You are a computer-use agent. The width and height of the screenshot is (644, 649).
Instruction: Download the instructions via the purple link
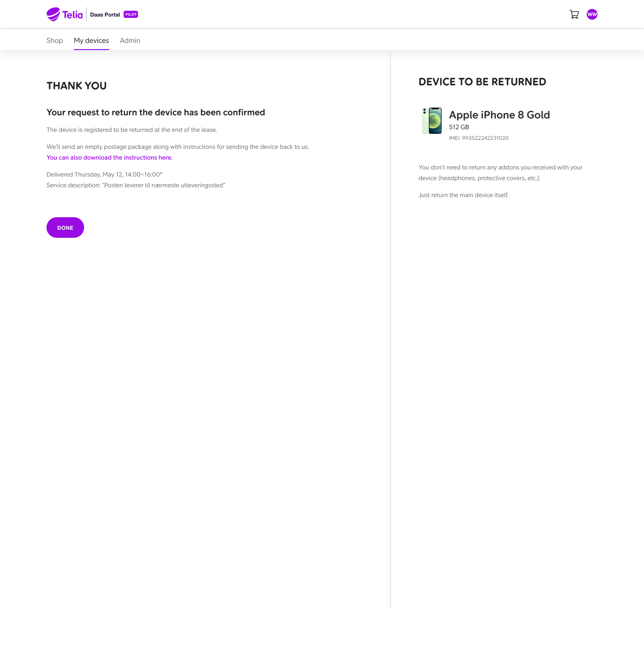[110, 157]
